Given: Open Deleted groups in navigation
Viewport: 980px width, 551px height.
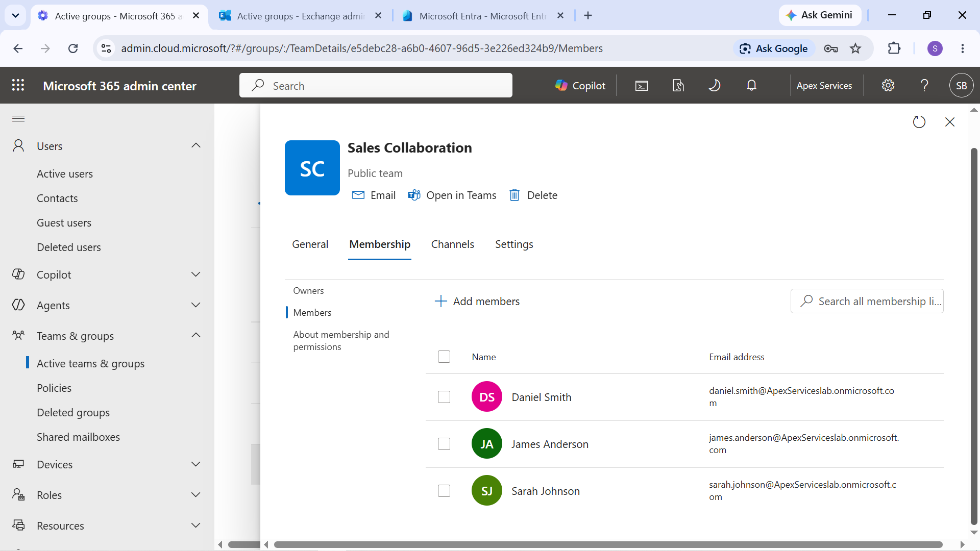Looking at the screenshot, I should pyautogui.click(x=73, y=413).
